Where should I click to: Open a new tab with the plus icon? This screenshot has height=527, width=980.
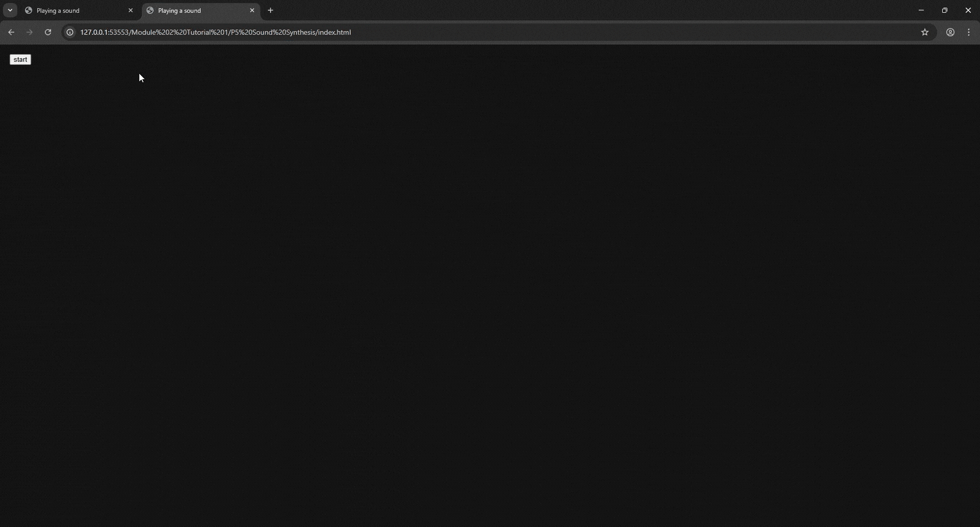click(x=271, y=10)
